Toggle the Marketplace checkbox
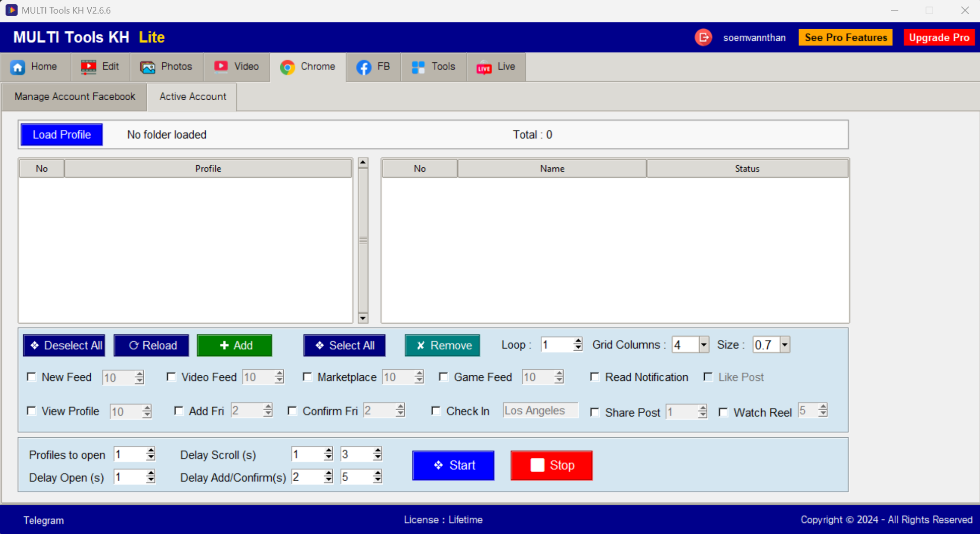This screenshot has height=534, width=980. (308, 377)
